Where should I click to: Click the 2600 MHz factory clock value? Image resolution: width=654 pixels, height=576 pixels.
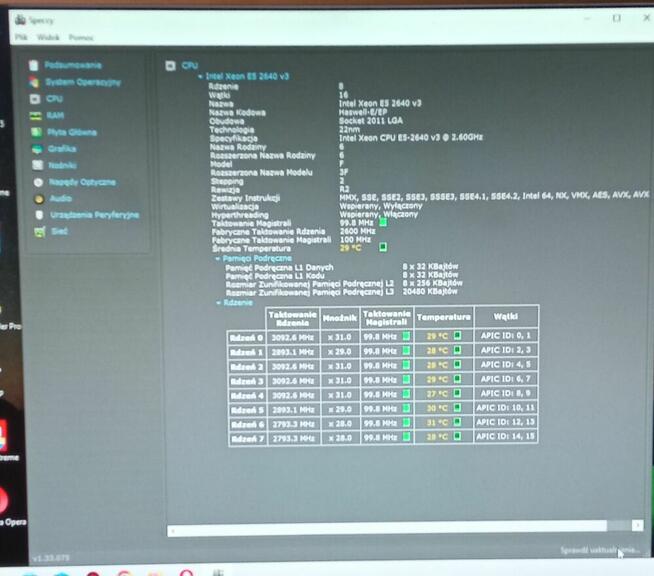(357, 231)
